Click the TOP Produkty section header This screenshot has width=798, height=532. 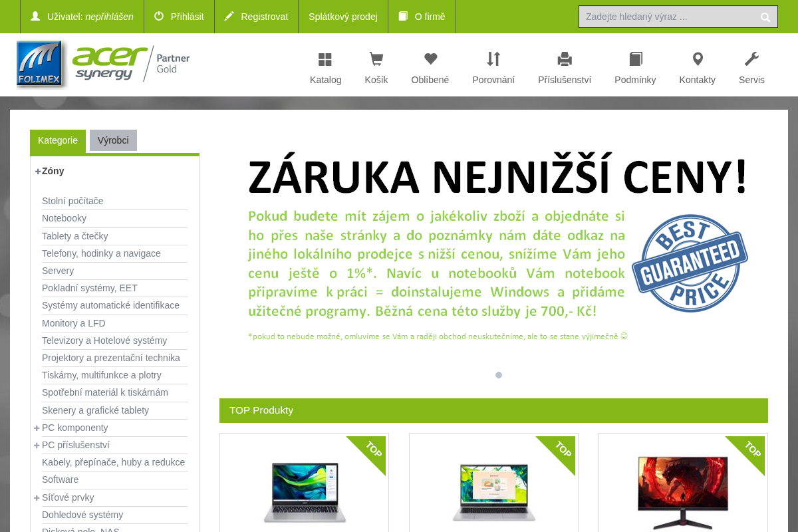click(x=493, y=410)
